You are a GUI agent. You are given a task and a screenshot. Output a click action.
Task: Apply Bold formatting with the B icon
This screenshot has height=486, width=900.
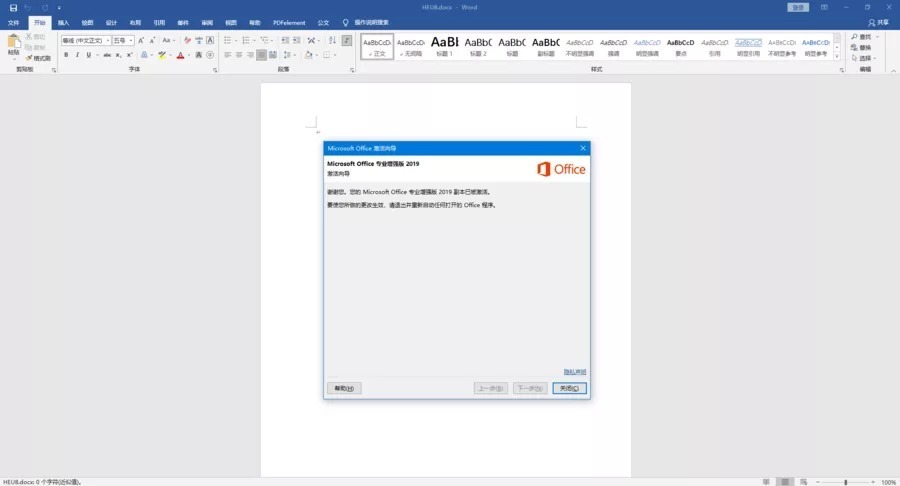coord(66,55)
